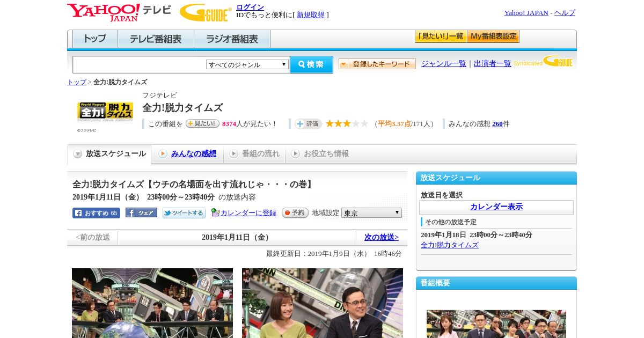The image size is (644, 338).
Task: Click the G-GUIDE logo in header
Action: (206, 12)
